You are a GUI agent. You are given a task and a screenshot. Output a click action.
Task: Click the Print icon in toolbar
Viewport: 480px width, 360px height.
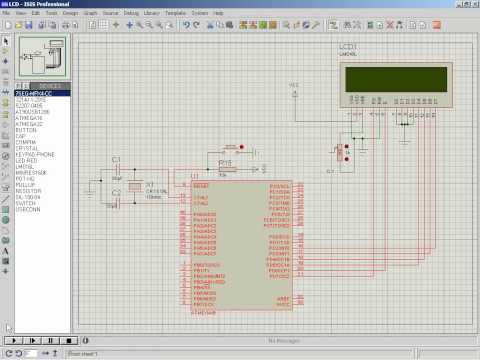pos(66,25)
